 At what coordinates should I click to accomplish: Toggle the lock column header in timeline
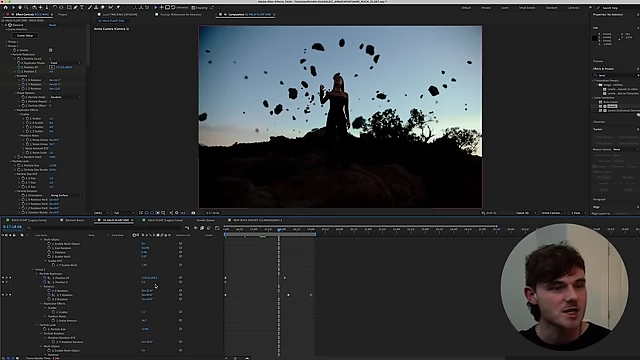pos(14,235)
